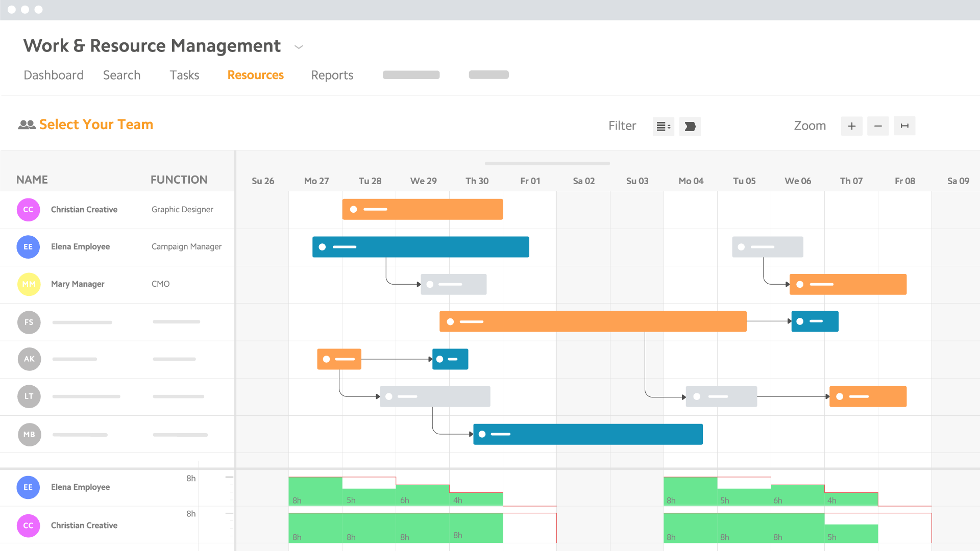Go to the Tasks tab
Screen dimensions: 980x551
(x=184, y=75)
